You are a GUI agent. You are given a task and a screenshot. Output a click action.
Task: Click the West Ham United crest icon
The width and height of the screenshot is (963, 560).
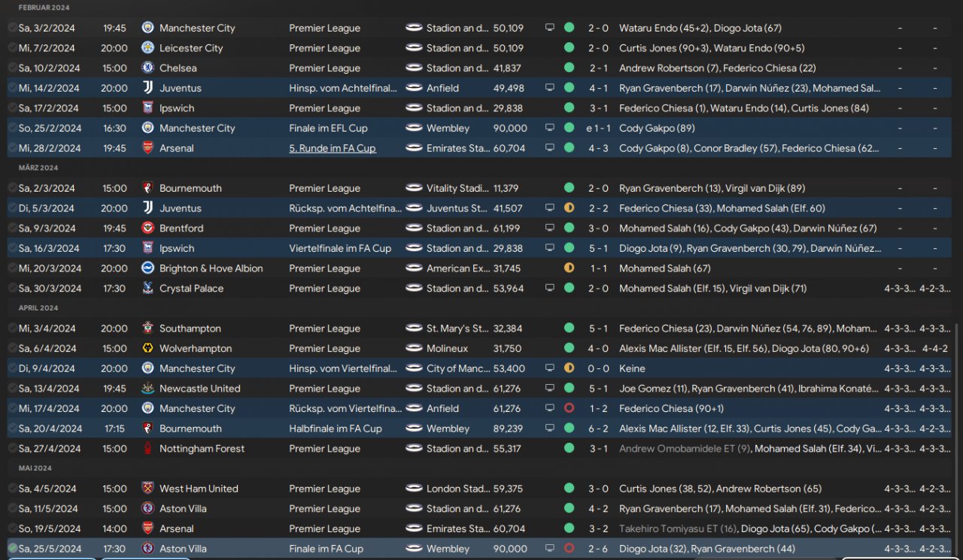click(x=147, y=489)
